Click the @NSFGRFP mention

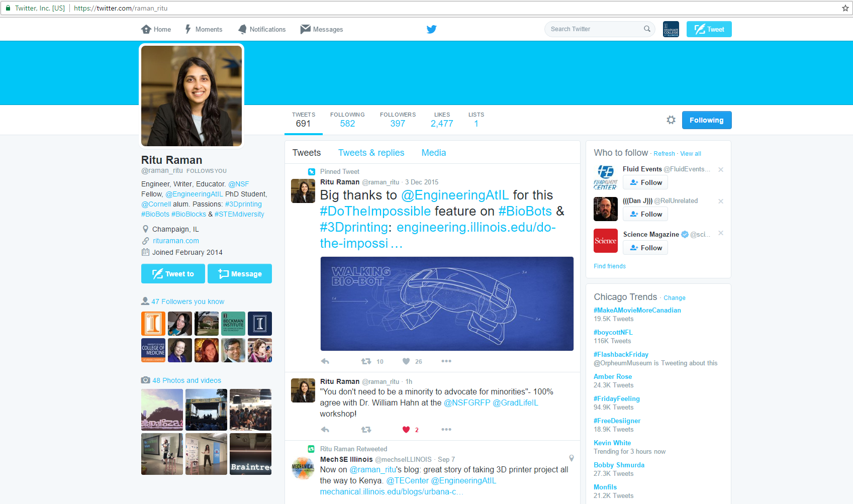pos(467,402)
